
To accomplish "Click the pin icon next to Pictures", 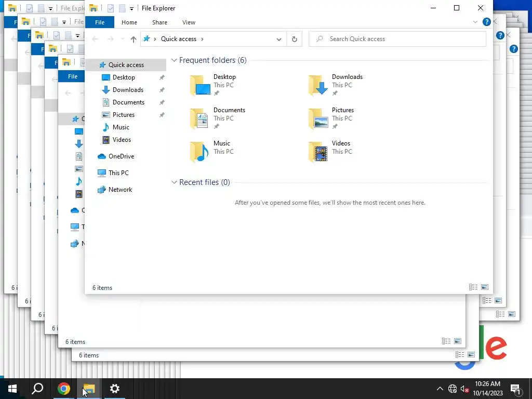I will [162, 115].
